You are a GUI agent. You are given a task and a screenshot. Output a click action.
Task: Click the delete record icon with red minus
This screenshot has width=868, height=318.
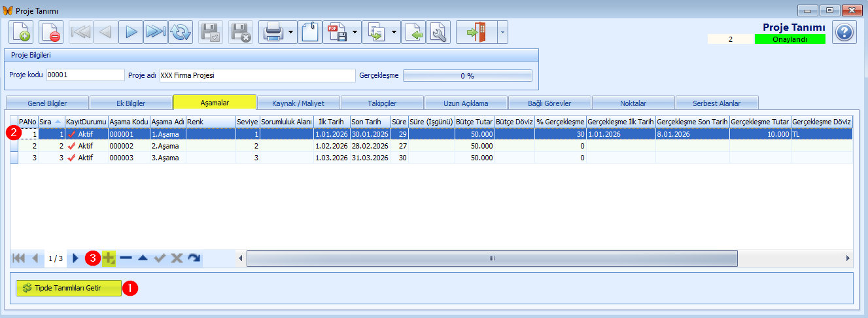(50, 32)
